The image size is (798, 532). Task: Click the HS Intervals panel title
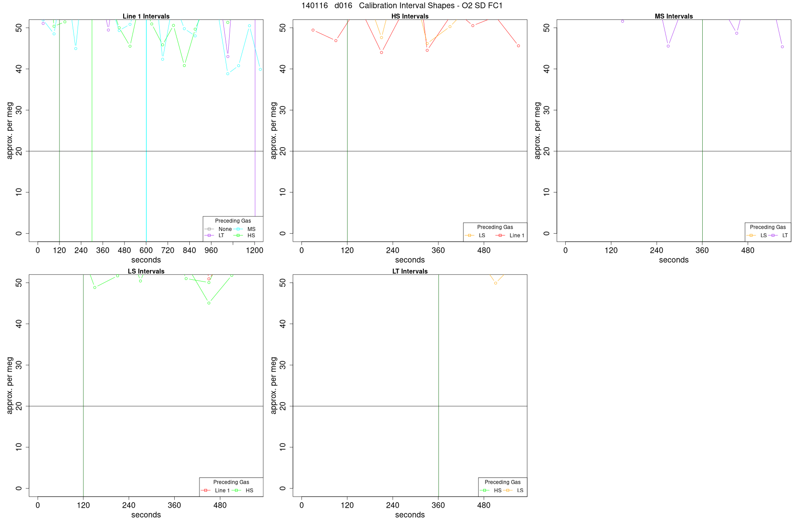point(410,16)
